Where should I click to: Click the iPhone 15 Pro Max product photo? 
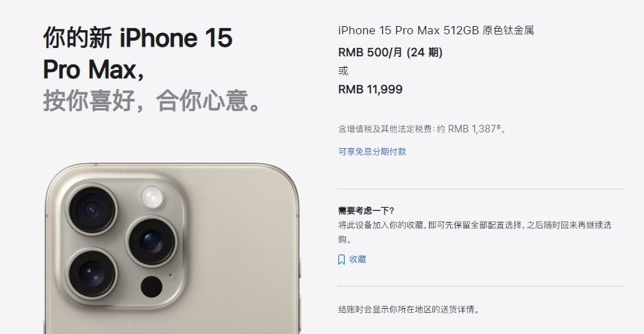[173, 248]
